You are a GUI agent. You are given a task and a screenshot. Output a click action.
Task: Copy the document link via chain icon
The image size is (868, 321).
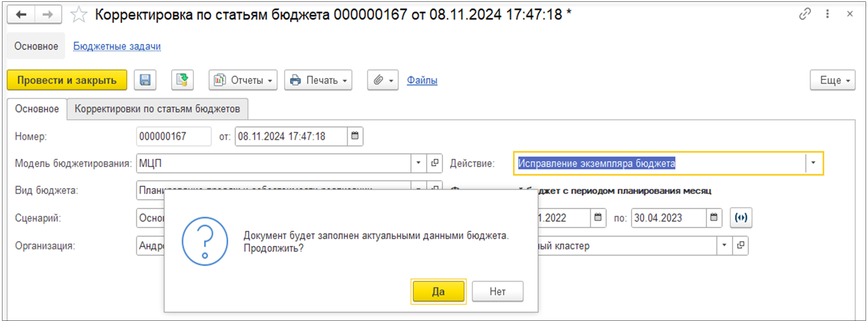tap(805, 14)
